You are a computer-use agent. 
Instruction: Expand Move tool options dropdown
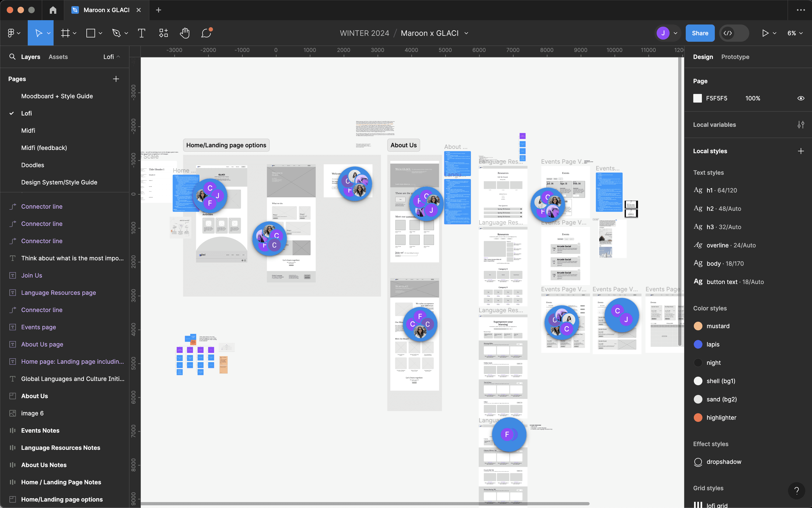pyautogui.click(x=49, y=33)
